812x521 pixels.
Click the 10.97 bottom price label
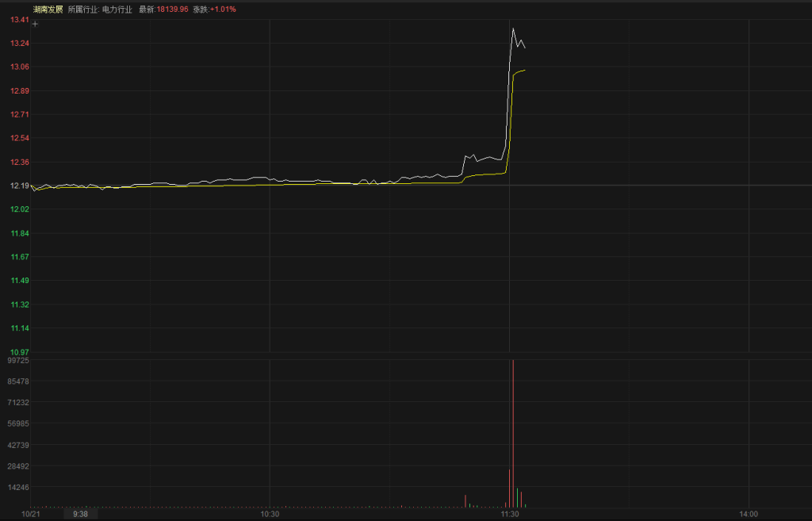(20, 351)
